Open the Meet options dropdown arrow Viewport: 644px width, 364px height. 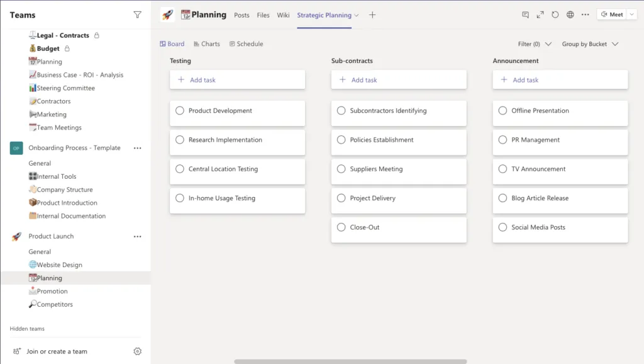pyautogui.click(x=631, y=14)
